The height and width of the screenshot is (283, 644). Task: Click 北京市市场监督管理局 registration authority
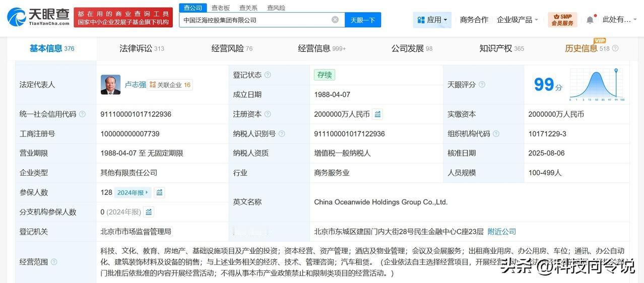click(x=136, y=232)
